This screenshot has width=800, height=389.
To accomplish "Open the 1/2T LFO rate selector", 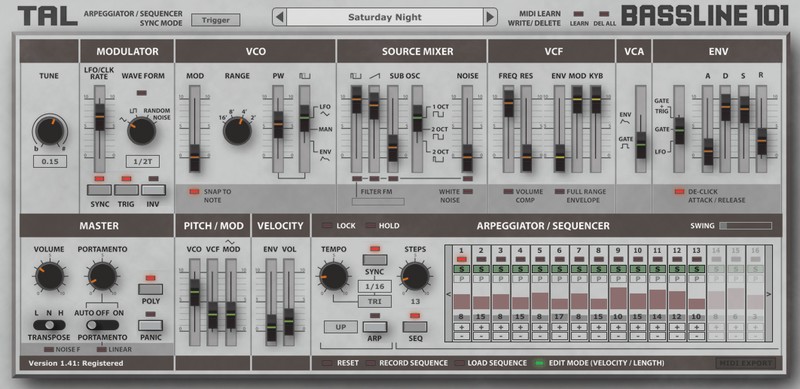I will coord(142,162).
